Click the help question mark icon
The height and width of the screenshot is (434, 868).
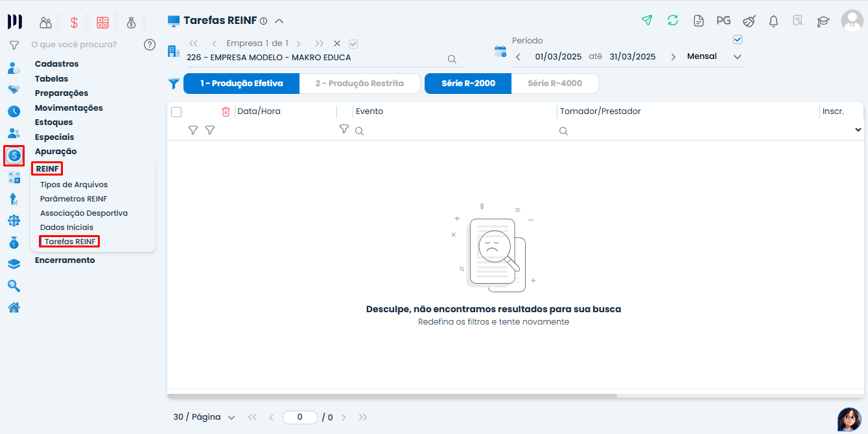coord(150,45)
